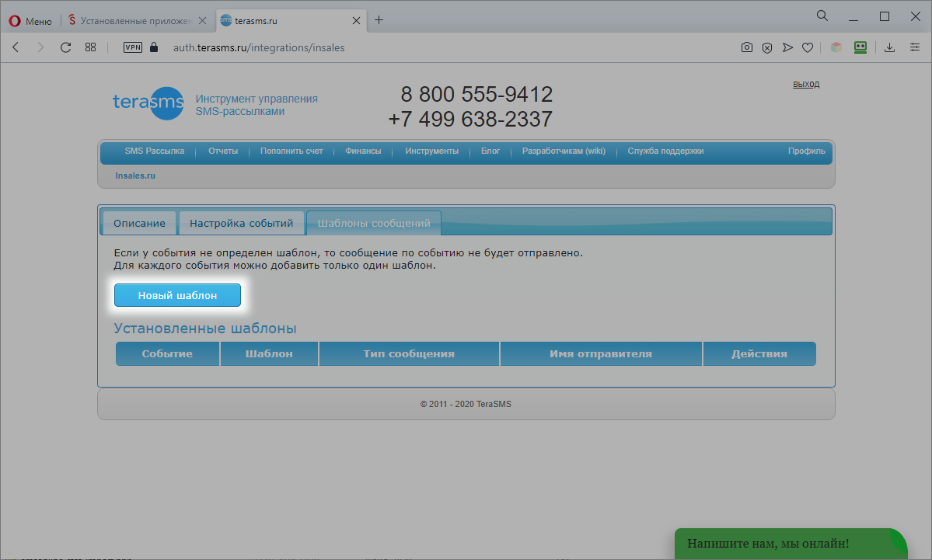The image size is (932, 560).
Task: Open the Opera Меню button
Action: pos(30,21)
